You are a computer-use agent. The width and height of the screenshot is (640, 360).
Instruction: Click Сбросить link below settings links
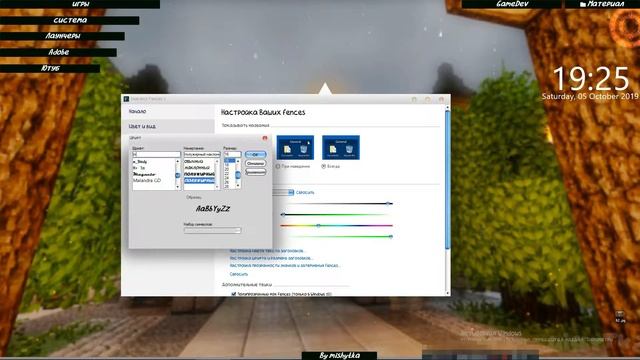[239, 274]
